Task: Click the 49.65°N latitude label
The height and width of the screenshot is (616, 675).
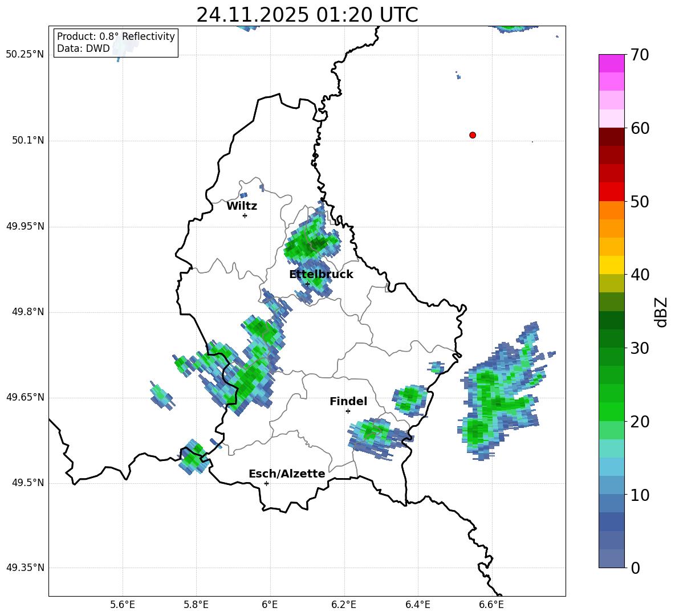Action: click(25, 397)
